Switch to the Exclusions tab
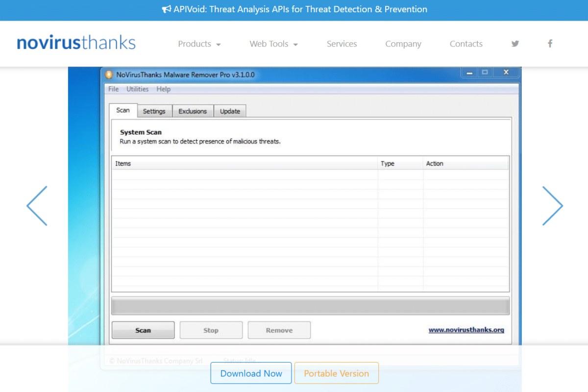The image size is (588, 392). (193, 111)
